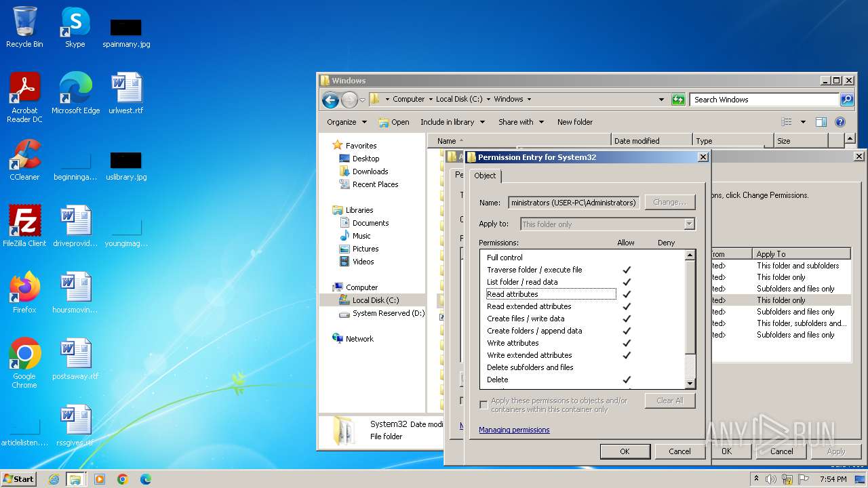Expand the Share with dropdown
Screen dimensions: 868x488
click(521, 122)
